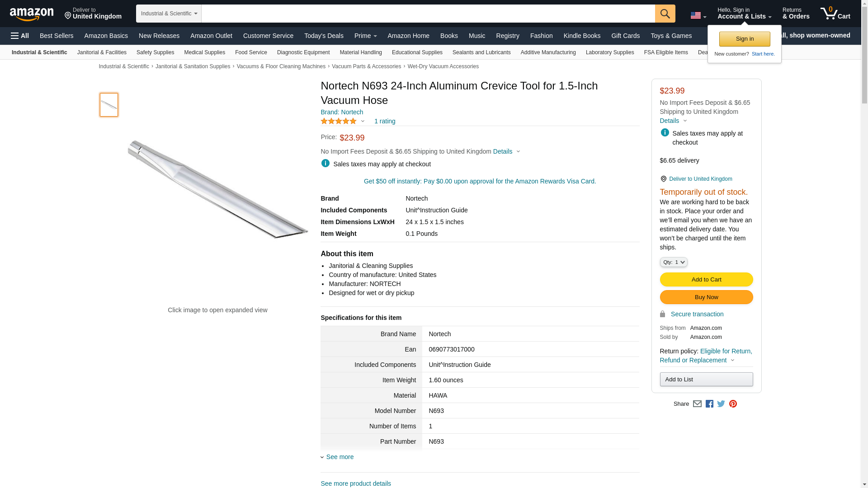Click the search magnifier button
868x488 pixels.
(665, 14)
